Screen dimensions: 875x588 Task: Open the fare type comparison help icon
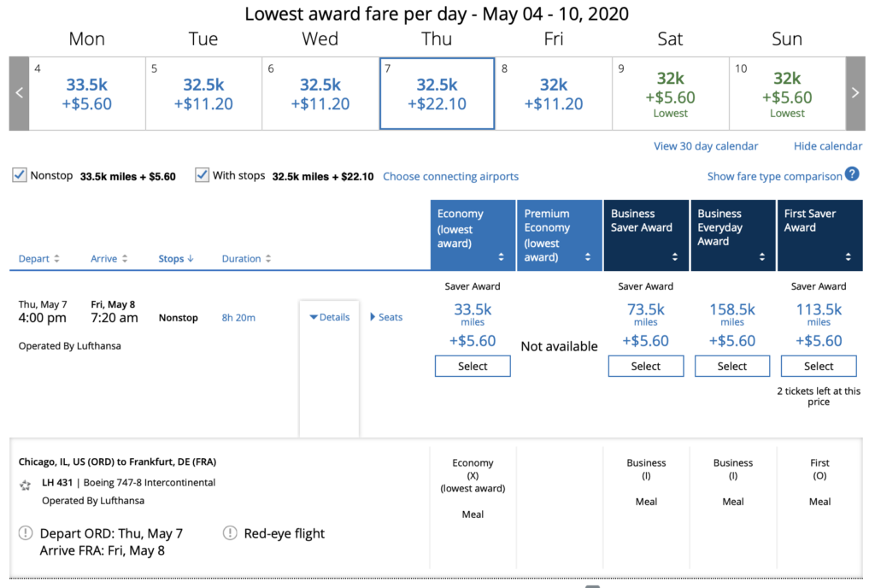[852, 176]
